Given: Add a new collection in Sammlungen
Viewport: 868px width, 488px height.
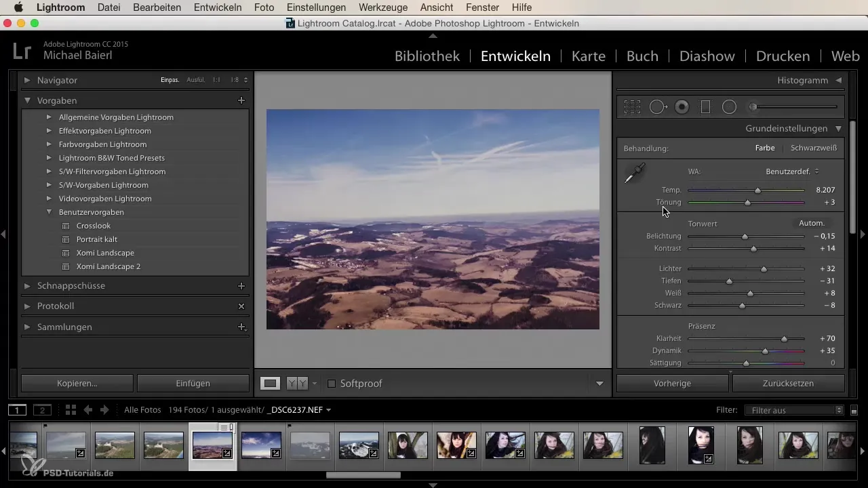Looking at the screenshot, I should click(x=241, y=327).
